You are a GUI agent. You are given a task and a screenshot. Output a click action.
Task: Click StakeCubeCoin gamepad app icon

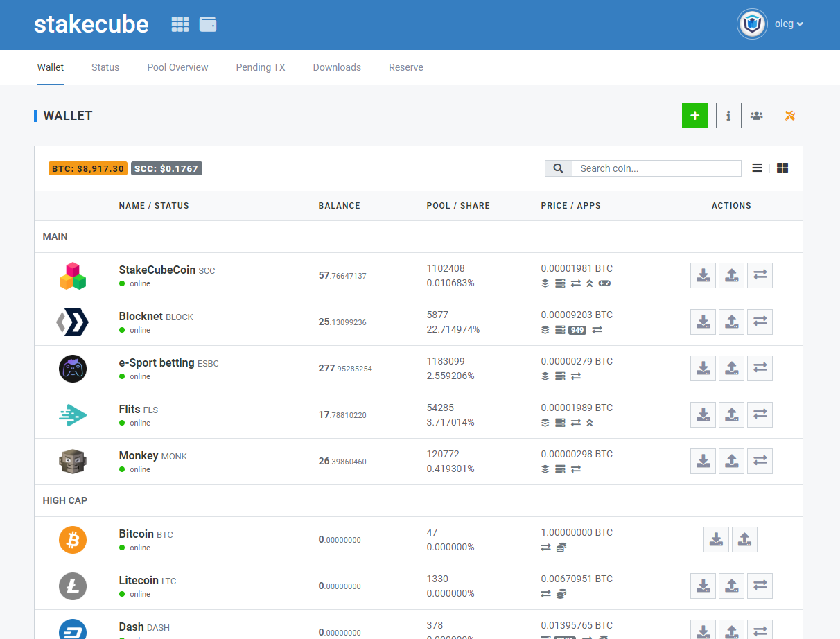click(x=604, y=283)
